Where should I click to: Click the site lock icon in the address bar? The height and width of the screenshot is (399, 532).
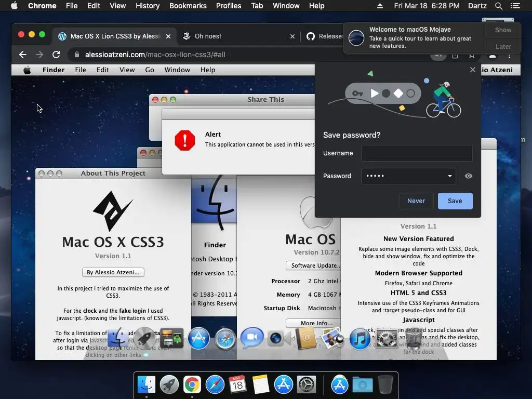tap(77, 55)
